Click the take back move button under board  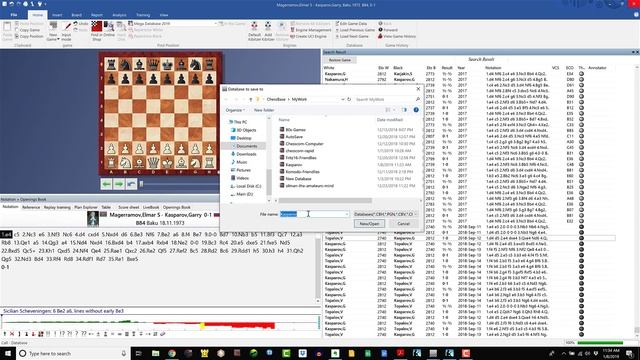[131, 184]
